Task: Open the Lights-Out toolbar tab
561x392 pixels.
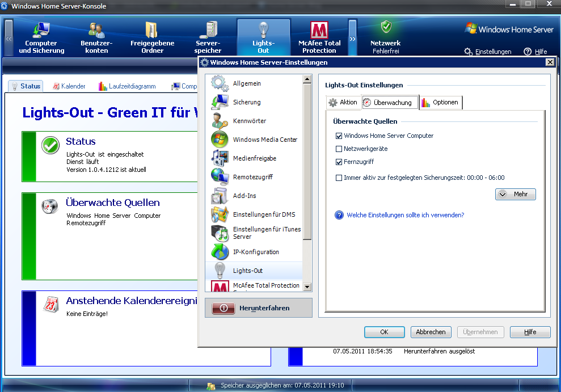Action: 263,37
